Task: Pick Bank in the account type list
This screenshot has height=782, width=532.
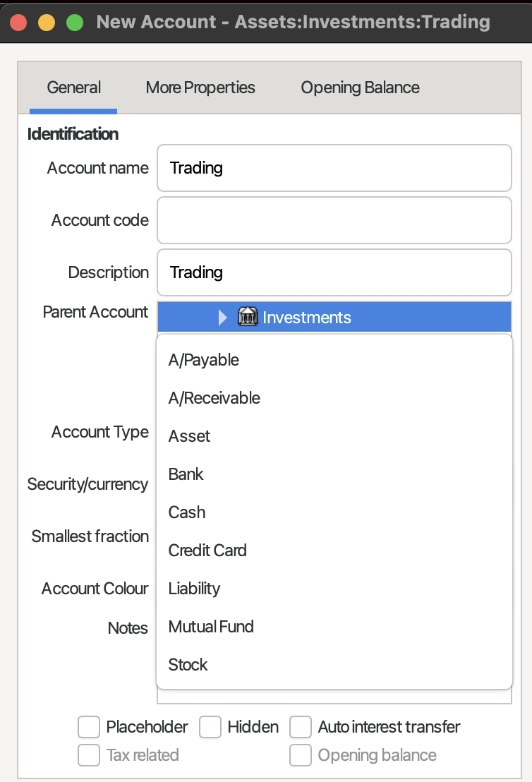Action: point(334,474)
